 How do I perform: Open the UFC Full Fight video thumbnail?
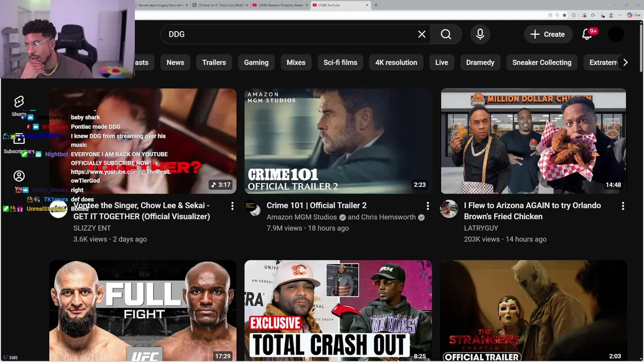pyautogui.click(x=143, y=311)
